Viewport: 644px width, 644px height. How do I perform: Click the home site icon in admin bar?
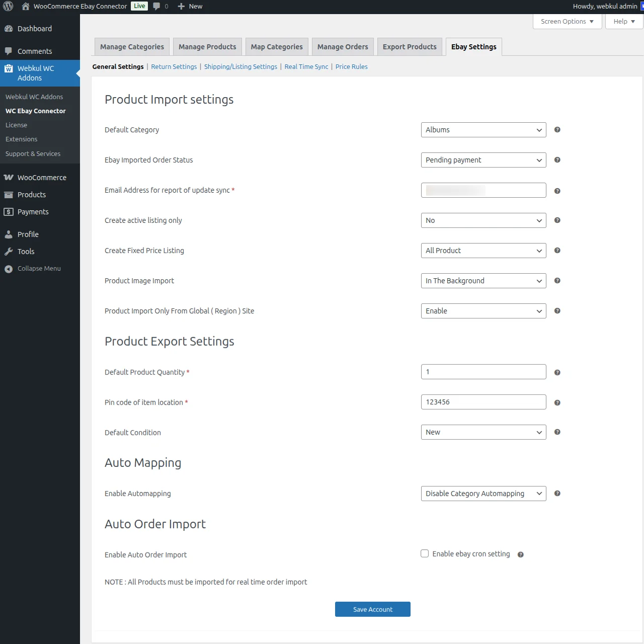26,7
